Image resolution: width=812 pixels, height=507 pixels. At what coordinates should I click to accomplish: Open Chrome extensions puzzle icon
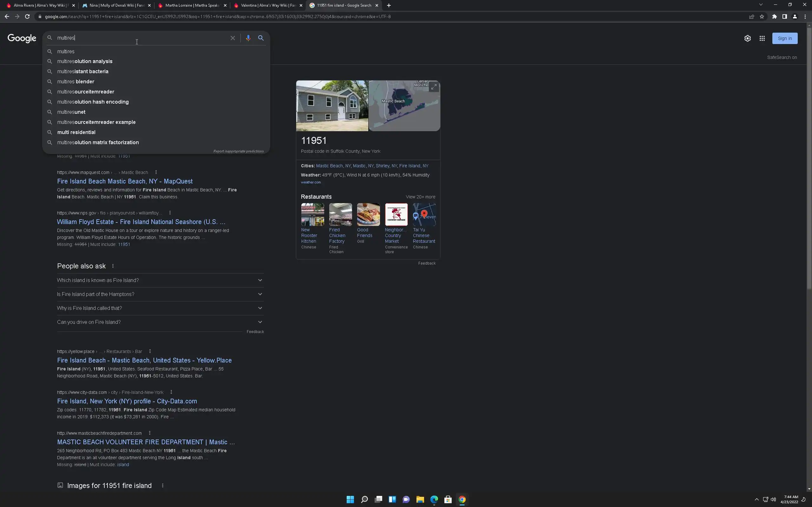pos(775,16)
